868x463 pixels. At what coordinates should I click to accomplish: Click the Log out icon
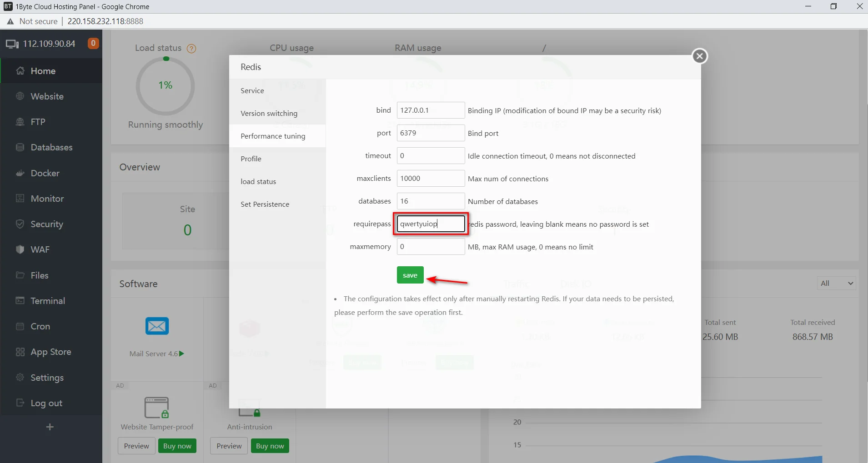click(20, 403)
